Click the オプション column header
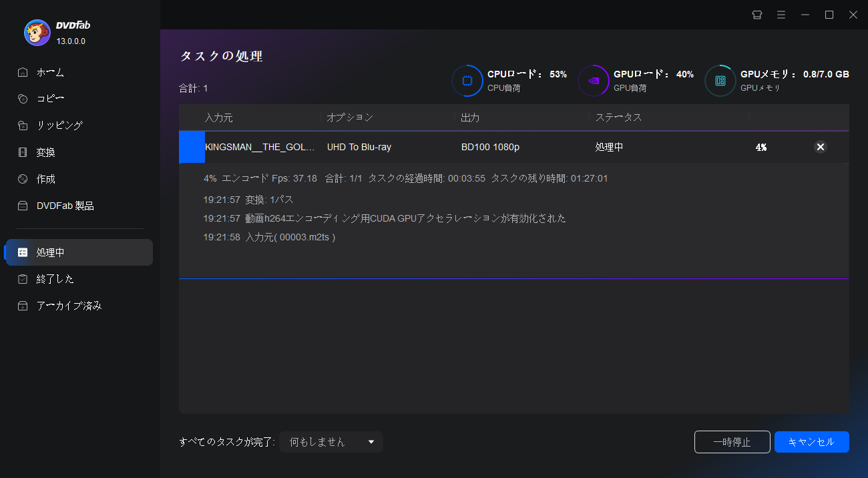 pos(350,117)
